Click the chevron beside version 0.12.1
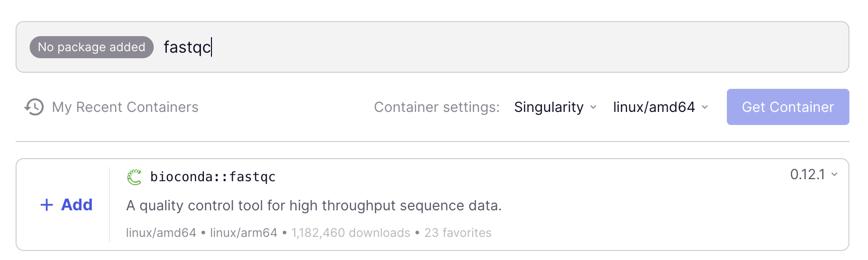The image size is (868, 260). (834, 175)
